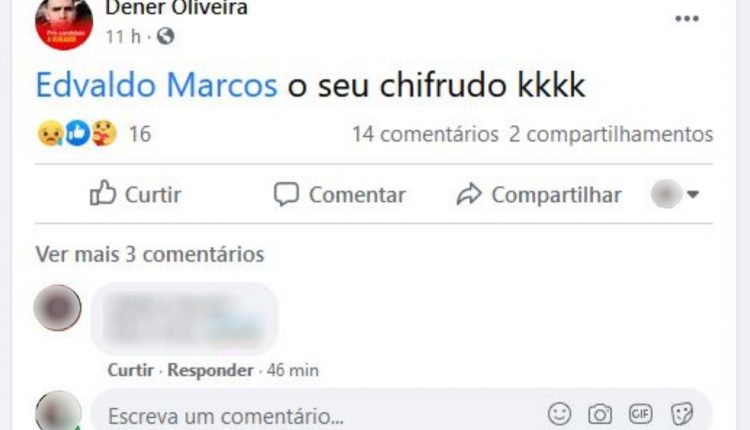Screen dimensions: 750x430
Task: Click the Comentar button
Action: pos(339,194)
